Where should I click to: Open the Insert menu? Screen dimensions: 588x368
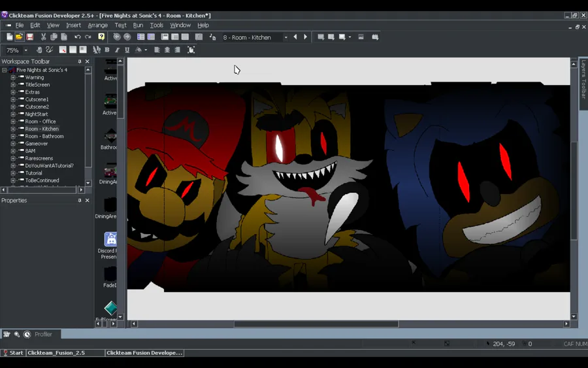[x=73, y=25]
